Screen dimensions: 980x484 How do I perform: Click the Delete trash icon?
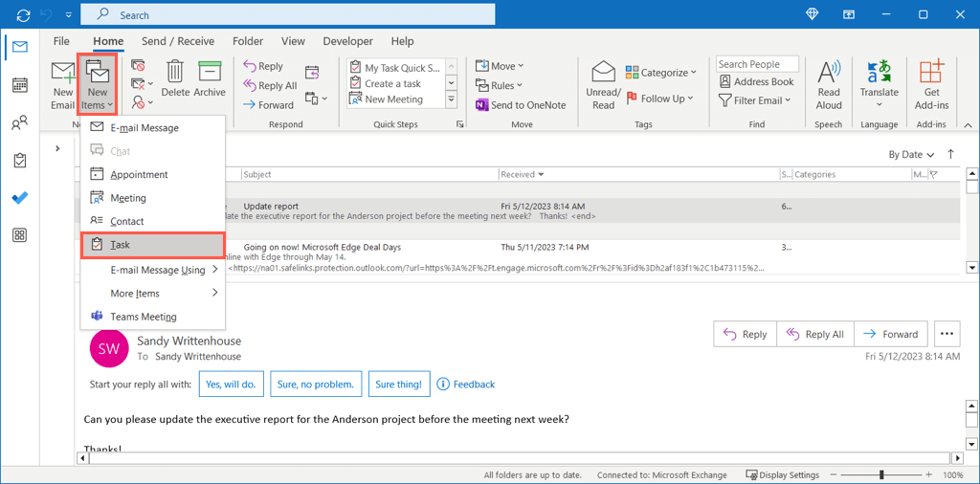[175, 79]
